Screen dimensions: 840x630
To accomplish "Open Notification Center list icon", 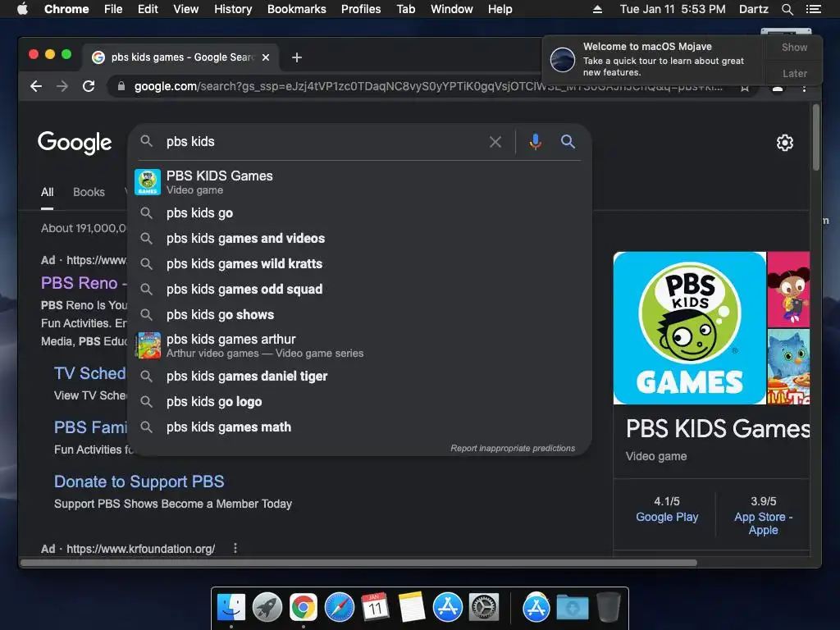I will (814, 9).
